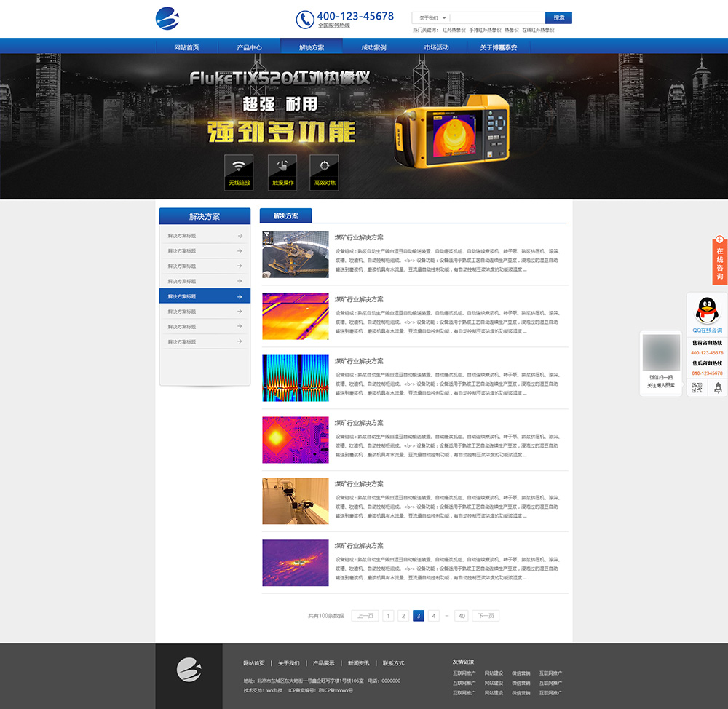Go to page 4 in pagination

click(434, 616)
